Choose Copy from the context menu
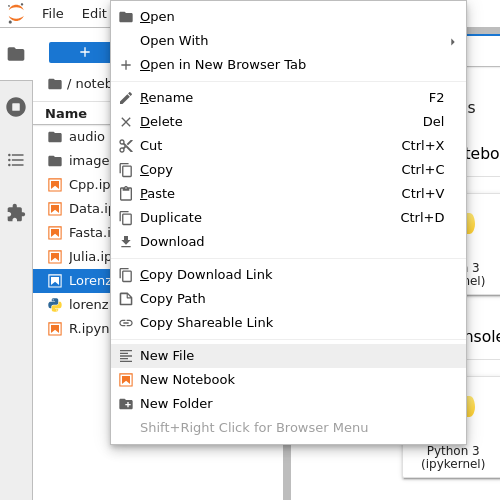The width and height of the screenshot is (500, 500). [288, 170]
